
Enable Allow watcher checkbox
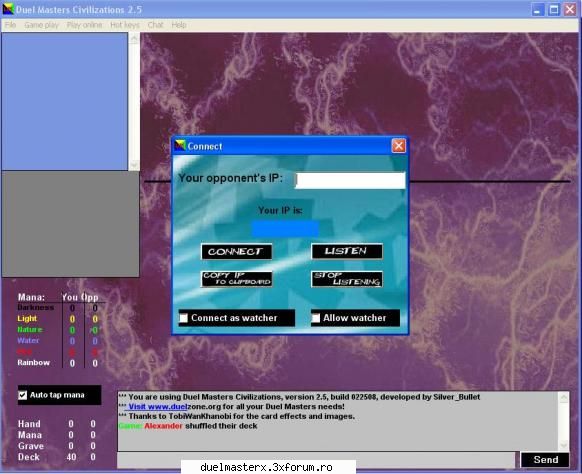tap(316, 318)
